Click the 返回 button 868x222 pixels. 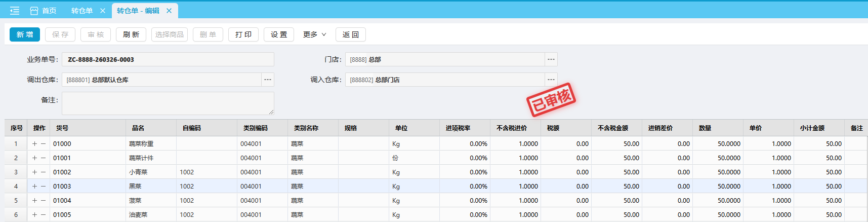coord(351,34)
